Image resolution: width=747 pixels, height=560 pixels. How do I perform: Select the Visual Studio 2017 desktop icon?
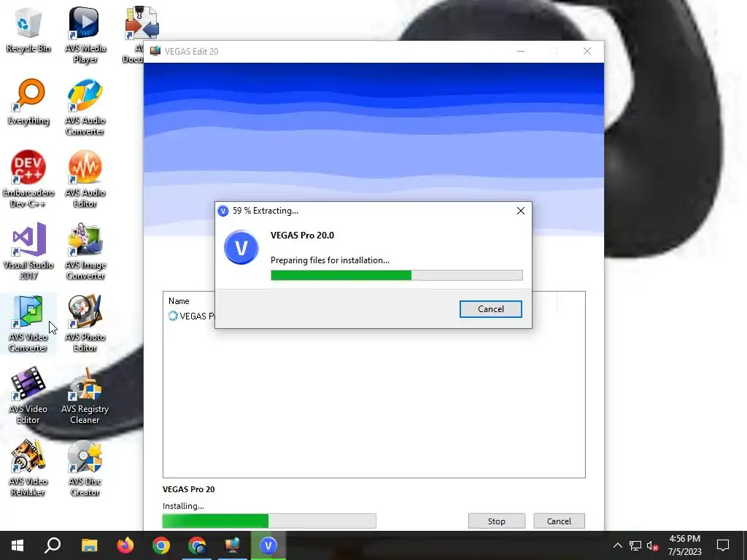pos(28,251)
